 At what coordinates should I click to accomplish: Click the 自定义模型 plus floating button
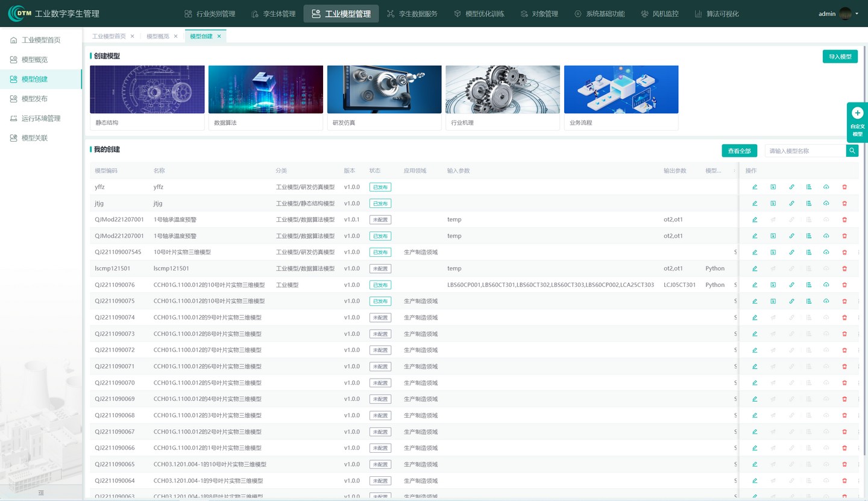pyautogui.click(x=858, y=122)
